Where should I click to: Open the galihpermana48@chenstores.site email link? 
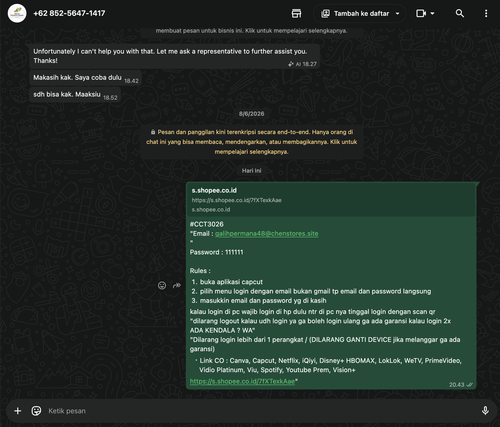click(267, 234)
